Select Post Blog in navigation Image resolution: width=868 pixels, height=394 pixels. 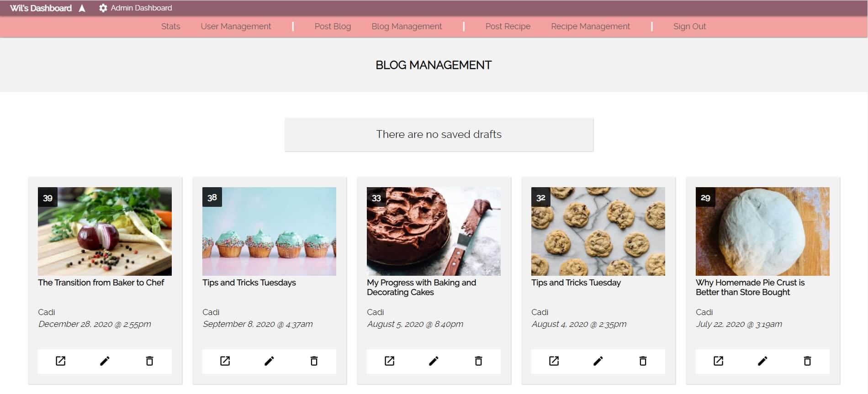[x=333, y=26]
